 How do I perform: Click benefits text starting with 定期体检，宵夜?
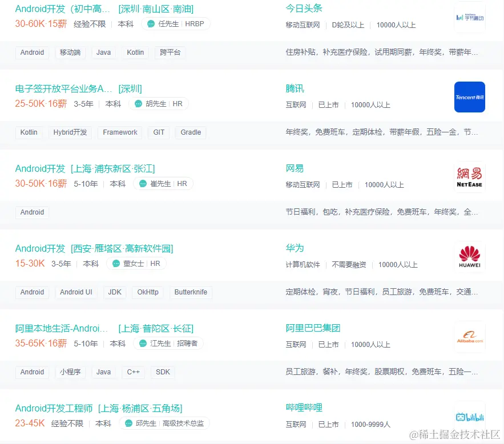click(381, 292)
